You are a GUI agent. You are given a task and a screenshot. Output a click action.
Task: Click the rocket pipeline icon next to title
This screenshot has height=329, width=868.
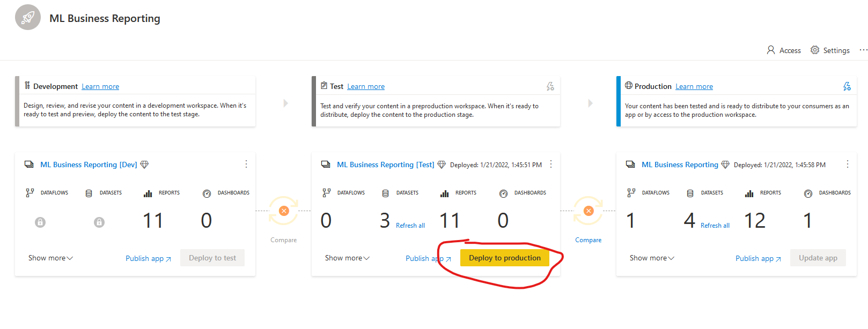(x=28, y=18)
